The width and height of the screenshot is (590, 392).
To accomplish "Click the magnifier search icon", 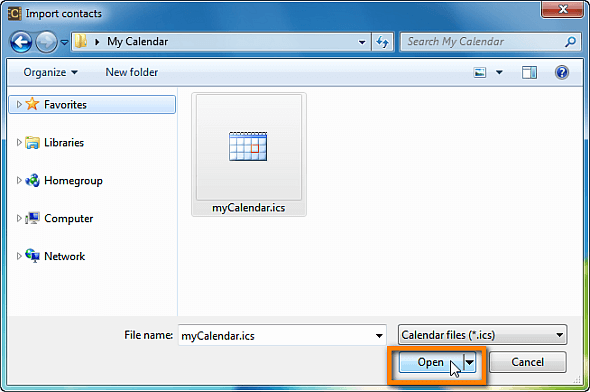I will (x=571, y=42).
